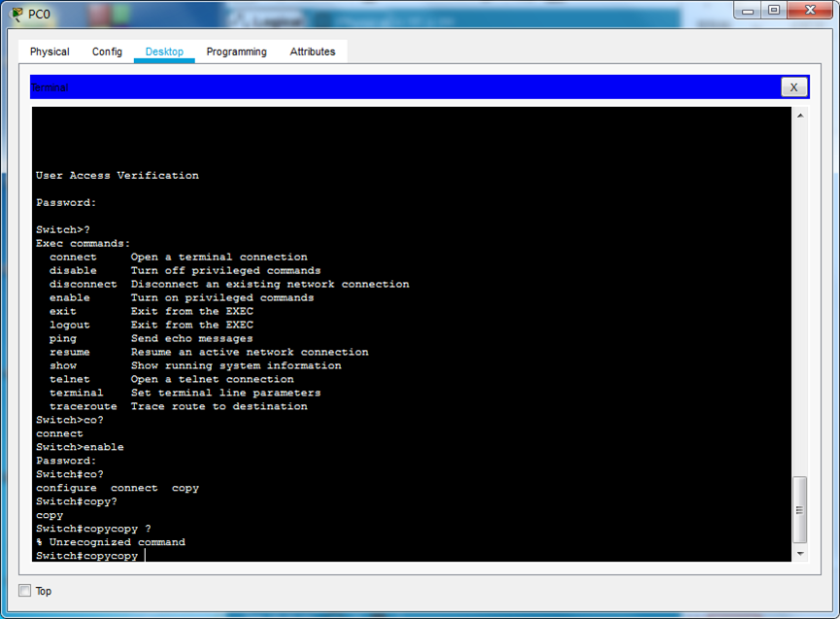The height and width of the screenshot is (619, 840).
Task: Switch to the Physical tab
Action: [50, 52]
